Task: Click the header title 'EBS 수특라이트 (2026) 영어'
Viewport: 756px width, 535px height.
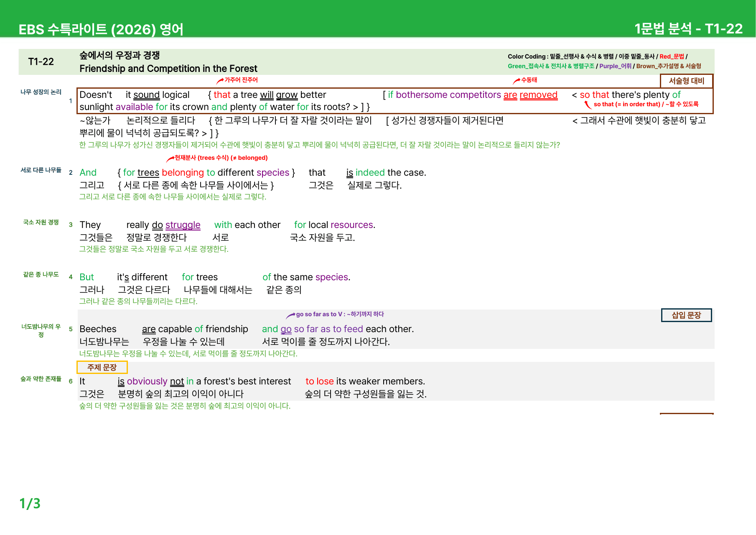Action: point(101,29)
